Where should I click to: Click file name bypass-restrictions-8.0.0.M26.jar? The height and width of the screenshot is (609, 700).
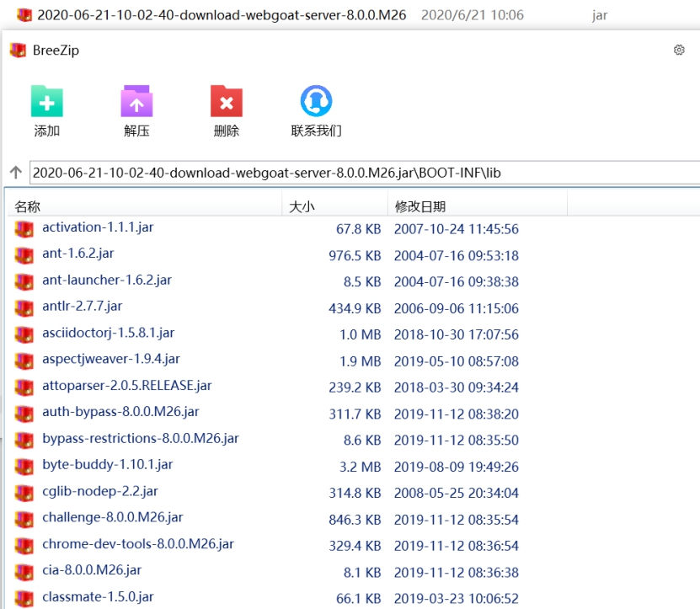141,439
